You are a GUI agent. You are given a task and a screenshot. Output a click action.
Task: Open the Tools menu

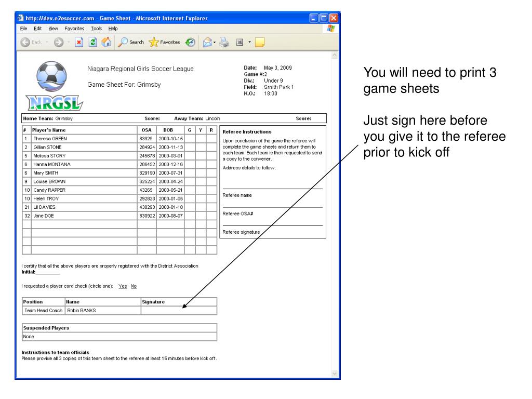point(96,29)
